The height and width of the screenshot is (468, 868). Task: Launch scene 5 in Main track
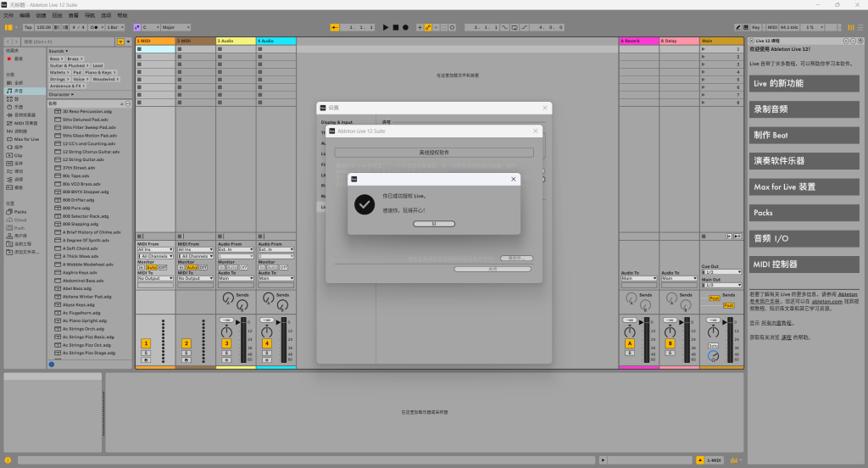point(704,80)
